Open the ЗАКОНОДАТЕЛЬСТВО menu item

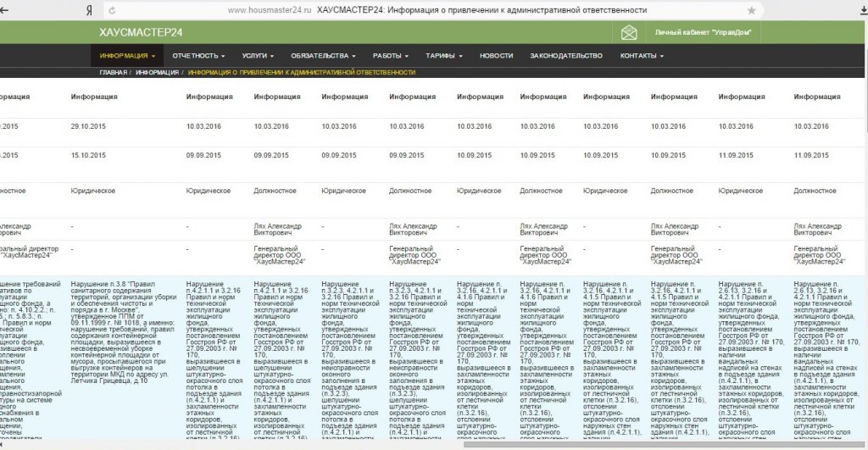[x=565, y=56]
